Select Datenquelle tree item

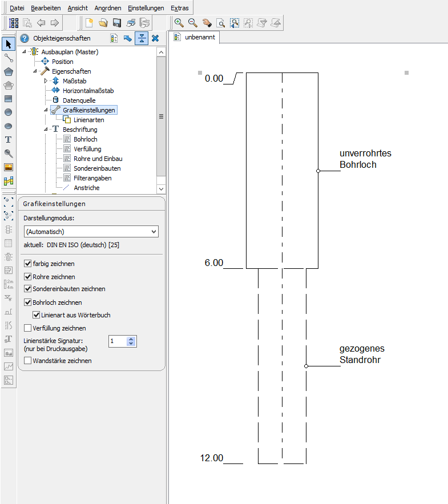coord(79,100)
